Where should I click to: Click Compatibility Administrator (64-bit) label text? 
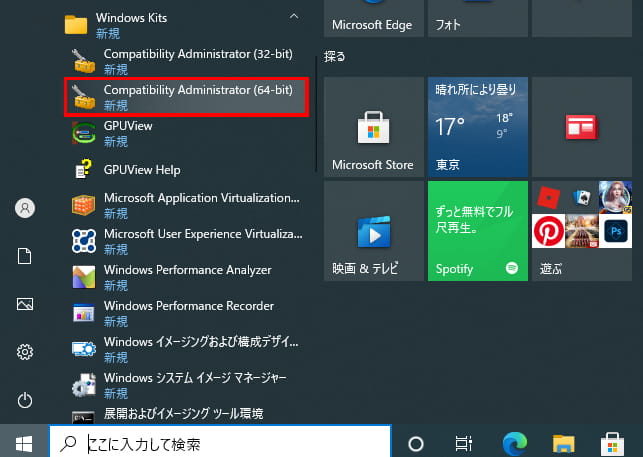tap(198, 90)
